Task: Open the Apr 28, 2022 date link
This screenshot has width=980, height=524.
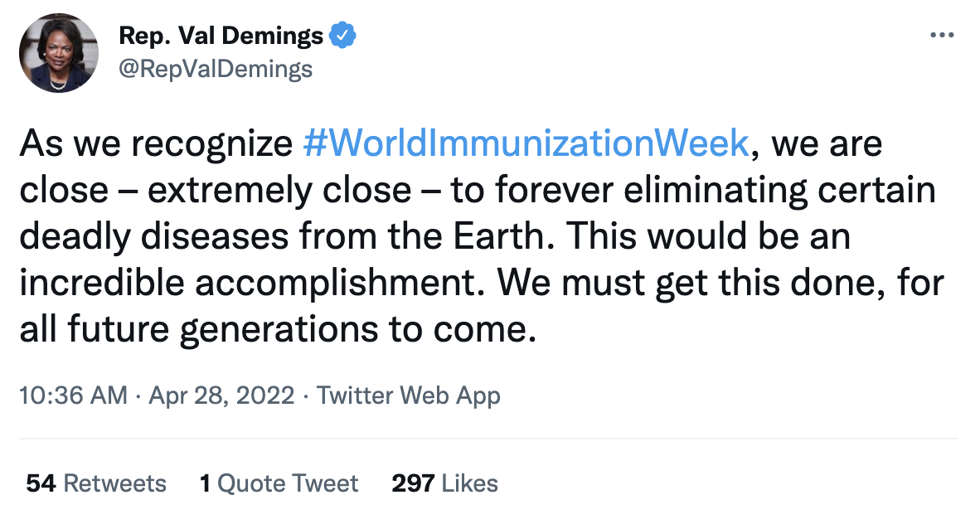Action: pyautogui.click(x=221, y=395)
